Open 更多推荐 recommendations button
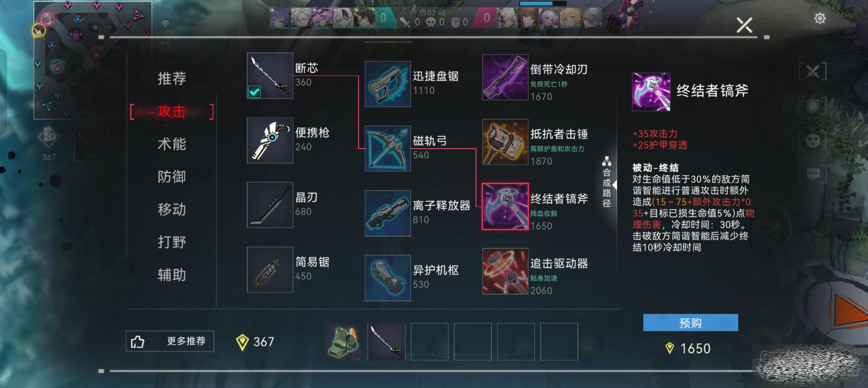This screenshot has height=388, width=868. [x=170, y=341]
